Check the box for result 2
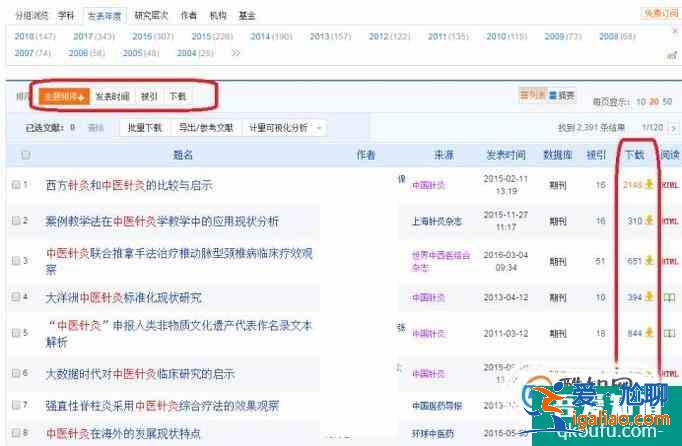 16,221
